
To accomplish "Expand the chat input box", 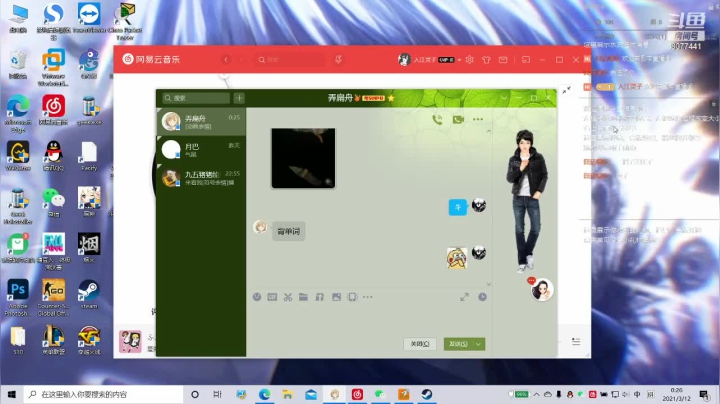I will 465,297.
